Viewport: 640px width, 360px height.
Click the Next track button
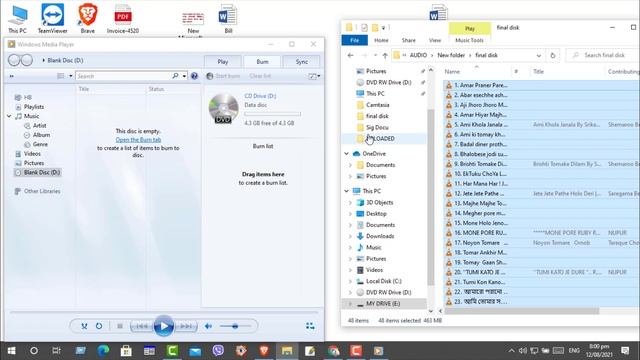tap(186, 326)
